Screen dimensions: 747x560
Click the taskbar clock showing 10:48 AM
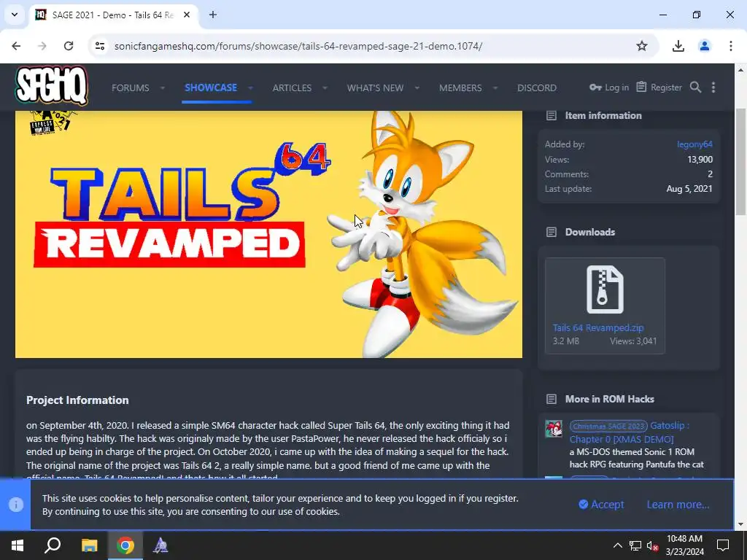coord(684,545)
